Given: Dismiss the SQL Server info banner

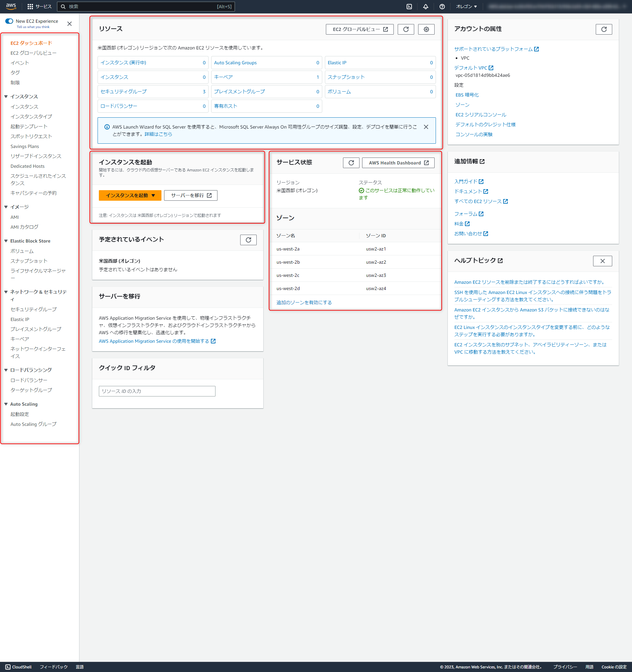Looking at the screenshot, I should 426,127.
